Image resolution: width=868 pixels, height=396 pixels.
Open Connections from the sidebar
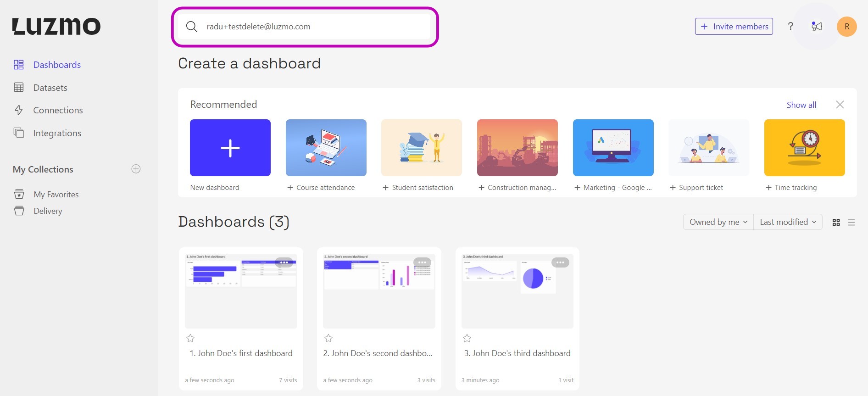pos(58,110)
